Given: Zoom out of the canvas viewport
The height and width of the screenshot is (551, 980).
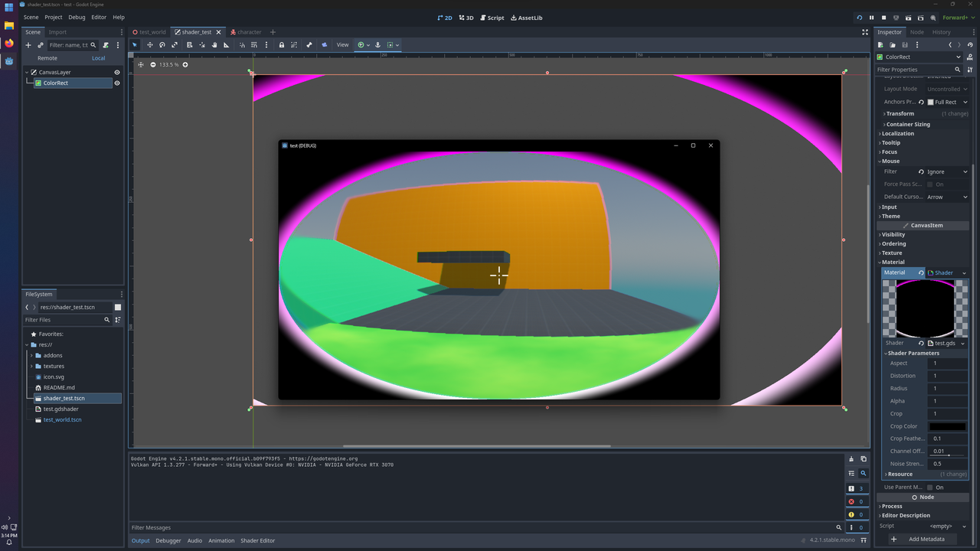Looking at the screenshot, I should point(153,64).
